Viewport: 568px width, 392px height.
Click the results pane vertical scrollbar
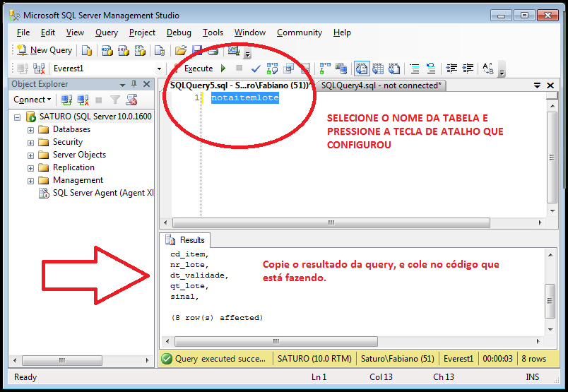click(550, 302)
